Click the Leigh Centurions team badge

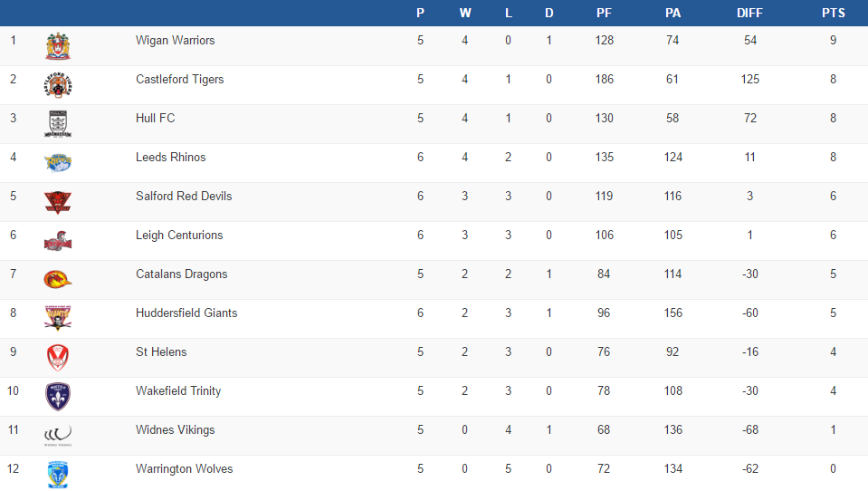pos(58,241)
